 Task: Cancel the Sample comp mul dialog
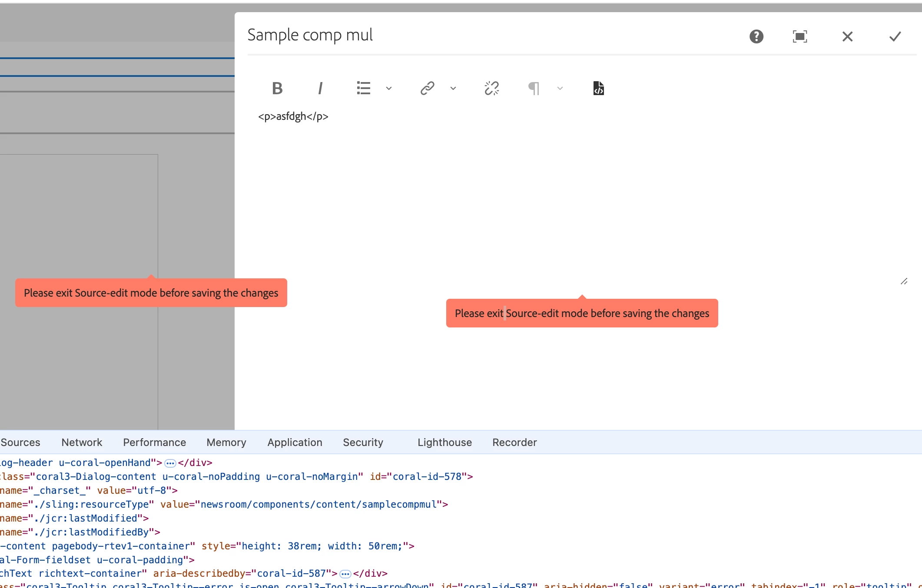click(847, 36)
